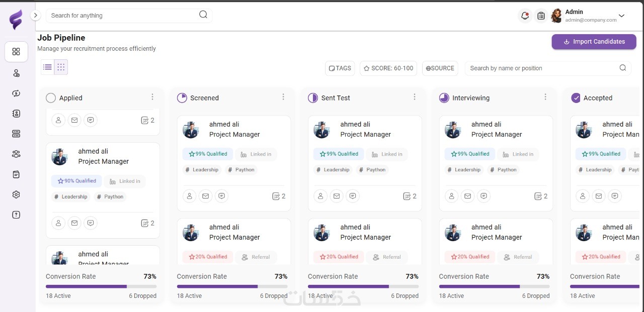Viewport: 644px width, 312px height.
Task: Open the clipboard tasks icon in header
Action: pos(541,16)
